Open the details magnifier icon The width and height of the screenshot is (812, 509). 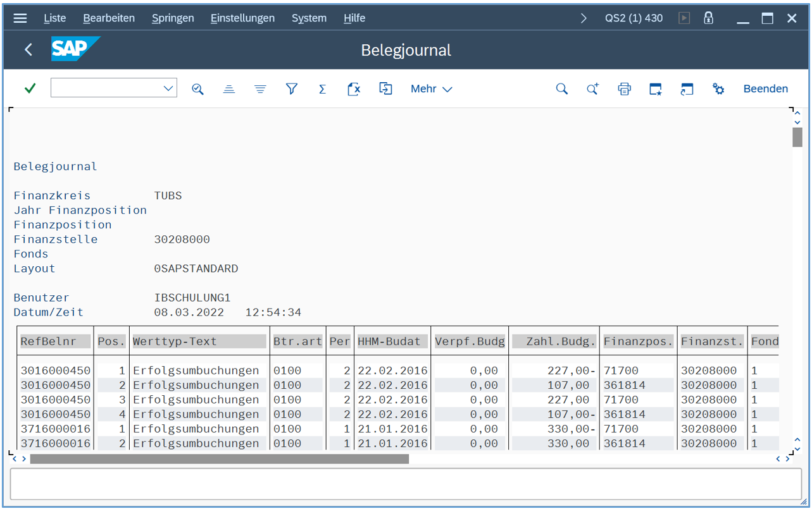point(197,89)
